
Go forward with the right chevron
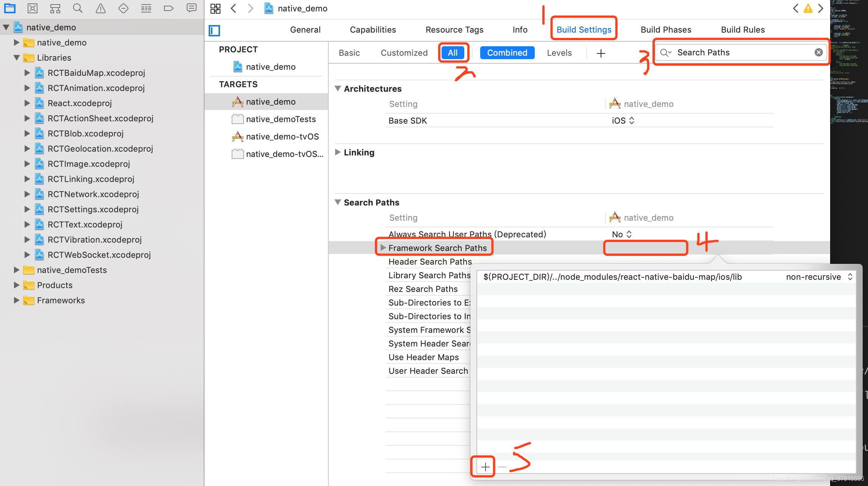pyautogui.click(x=250, y=8)
